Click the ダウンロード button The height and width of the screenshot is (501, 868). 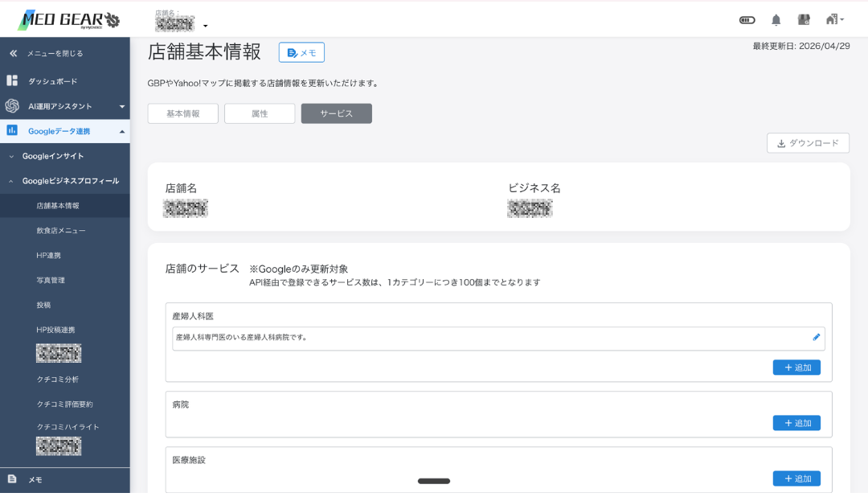[808, 143]
